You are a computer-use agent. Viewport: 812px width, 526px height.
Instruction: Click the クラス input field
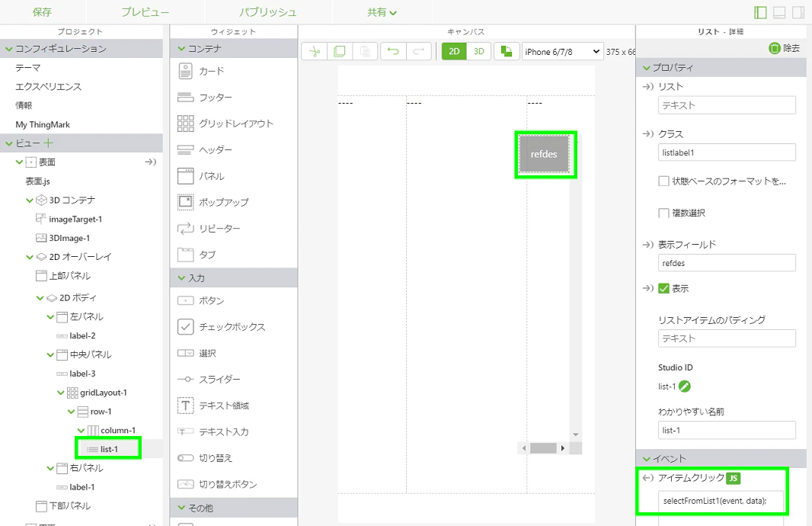tap(727, 152)
